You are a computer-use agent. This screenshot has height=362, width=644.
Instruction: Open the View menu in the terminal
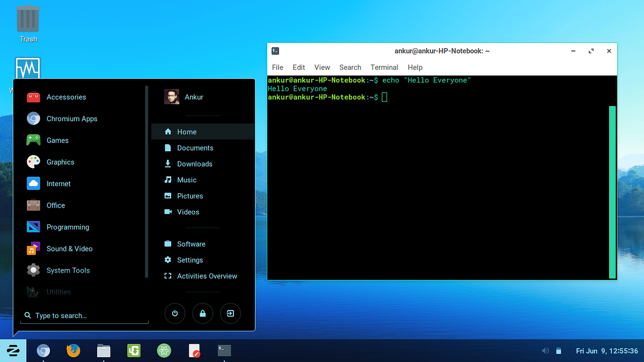(322, 67)
